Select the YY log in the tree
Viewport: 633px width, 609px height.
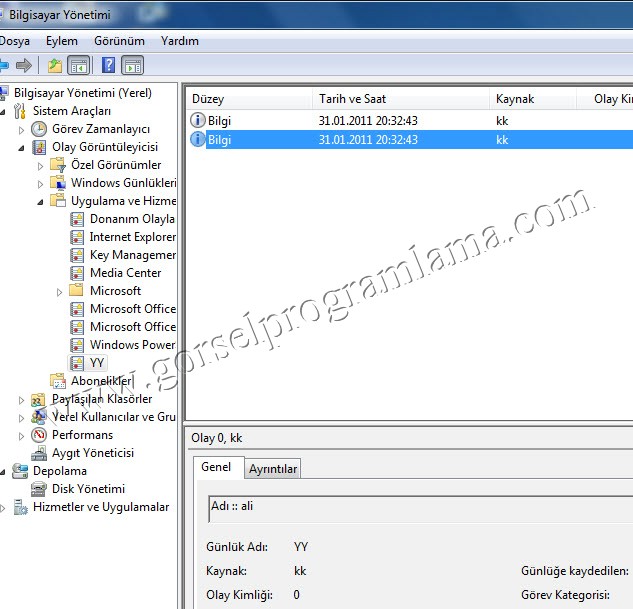point(96,363)
